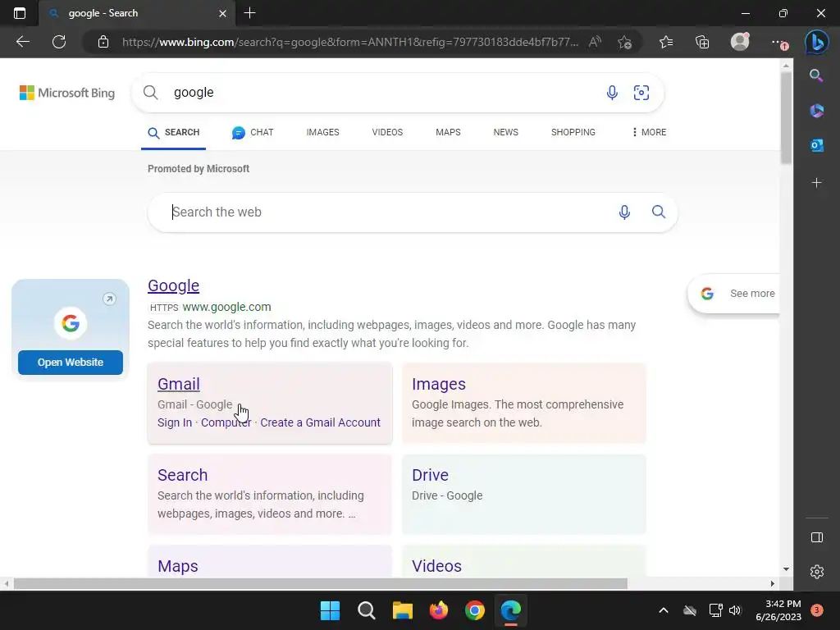Show hidden system tray icons
The width and height of the screenshot is (840, 630).
pyautogui.click(x=663, y=610)
